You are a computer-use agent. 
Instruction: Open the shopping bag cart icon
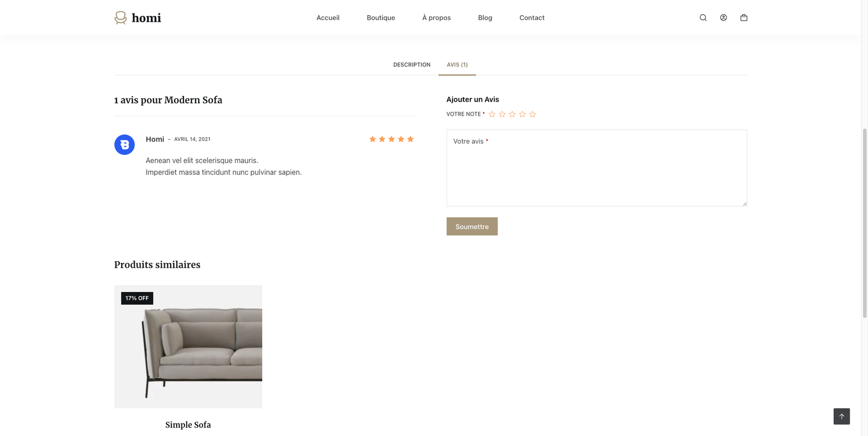[x=744, y=17]
